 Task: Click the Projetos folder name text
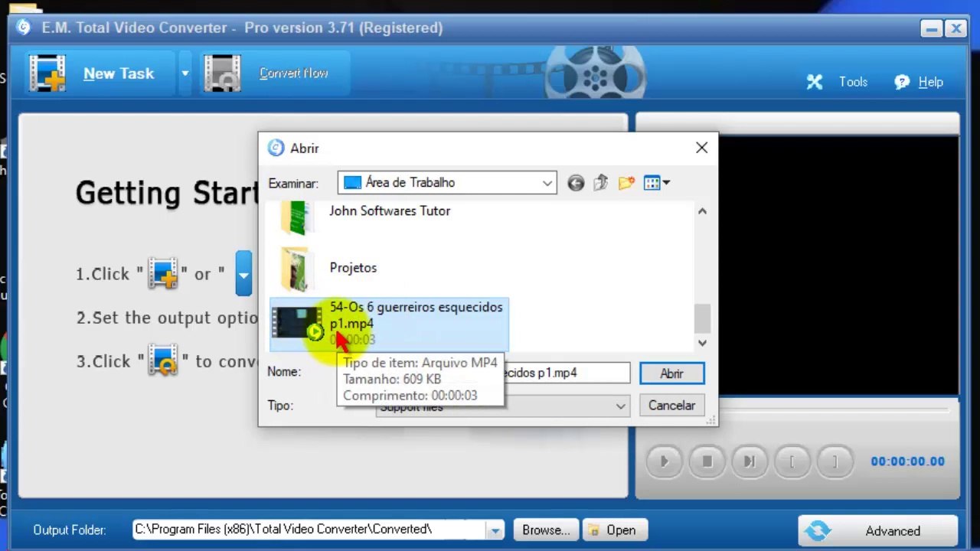tap(353, 268)
